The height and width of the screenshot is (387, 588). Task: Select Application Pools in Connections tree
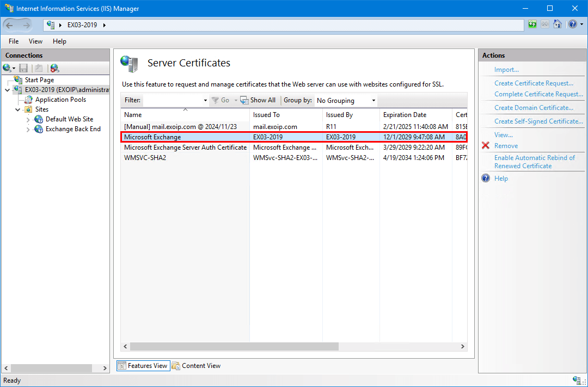[60, 100]
